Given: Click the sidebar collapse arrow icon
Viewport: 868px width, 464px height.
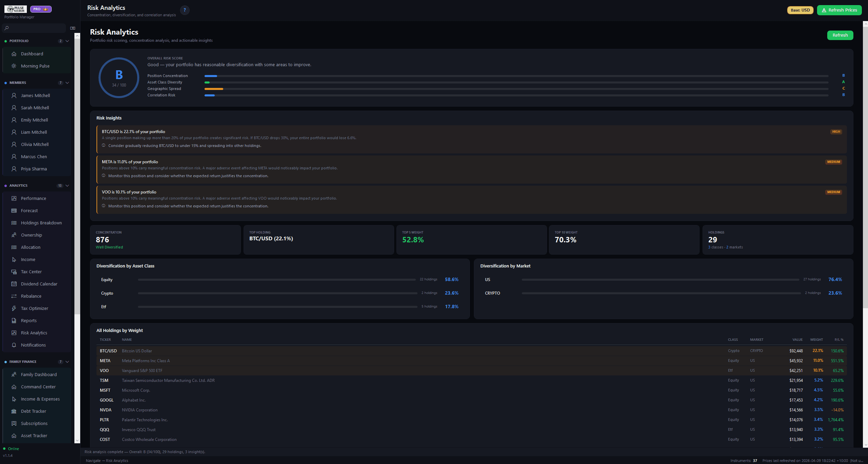Looking at the screenshot, I should tap(72, 28).
